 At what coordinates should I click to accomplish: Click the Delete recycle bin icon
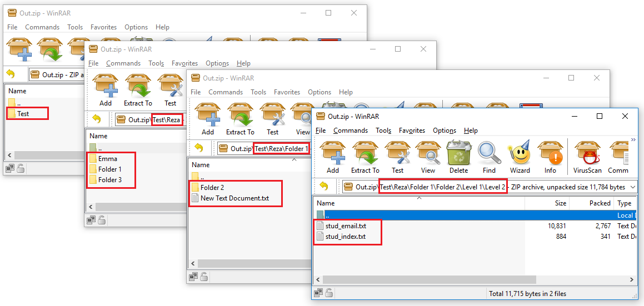pyautogui.click(x=458, y=157)
